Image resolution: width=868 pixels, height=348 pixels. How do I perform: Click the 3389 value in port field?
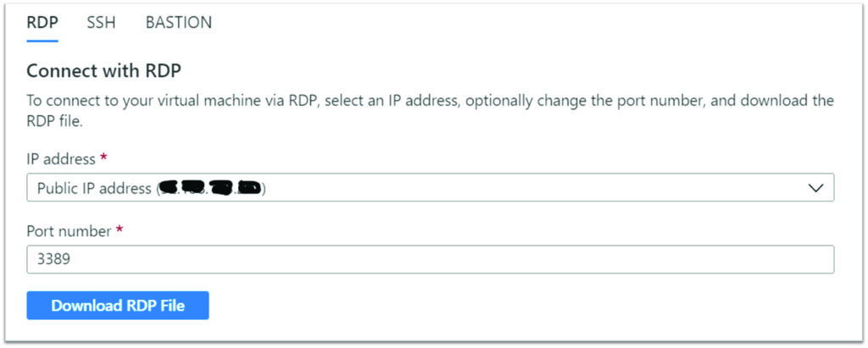click(53, 259)
